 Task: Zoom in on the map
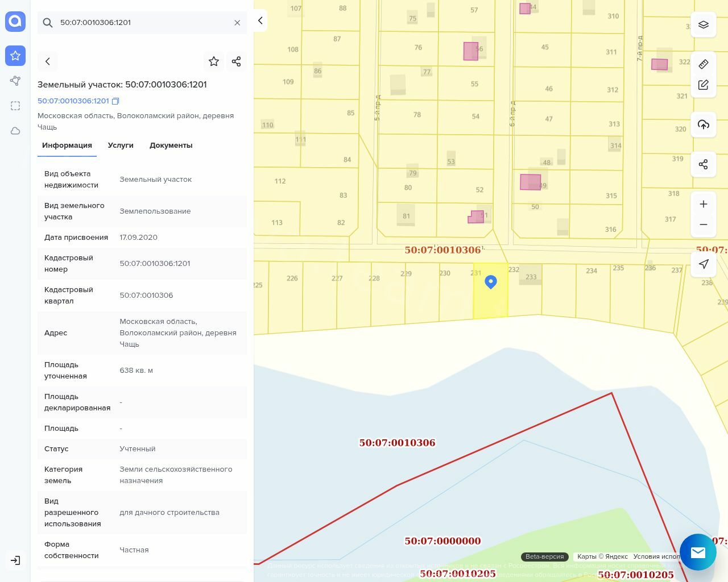tap(704, 204)
